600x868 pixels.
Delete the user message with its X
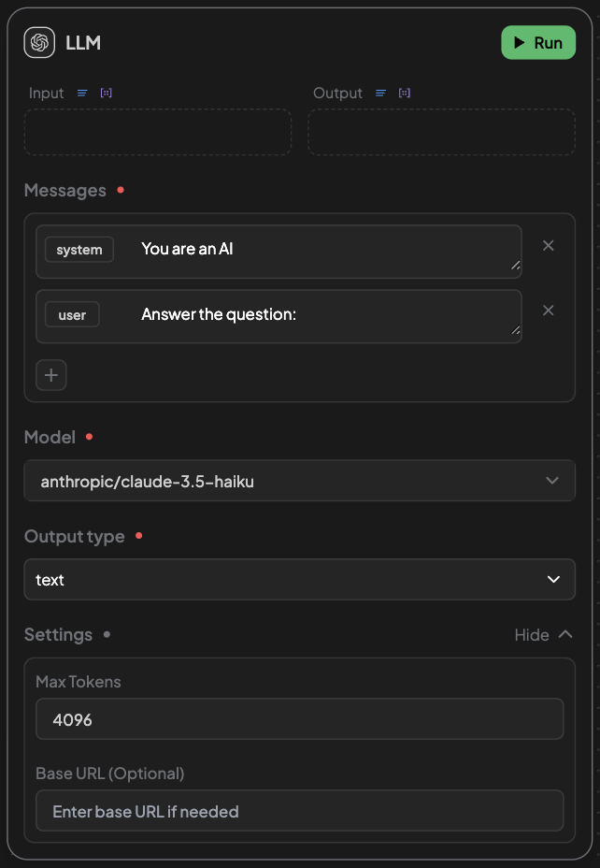coord(548,311)
